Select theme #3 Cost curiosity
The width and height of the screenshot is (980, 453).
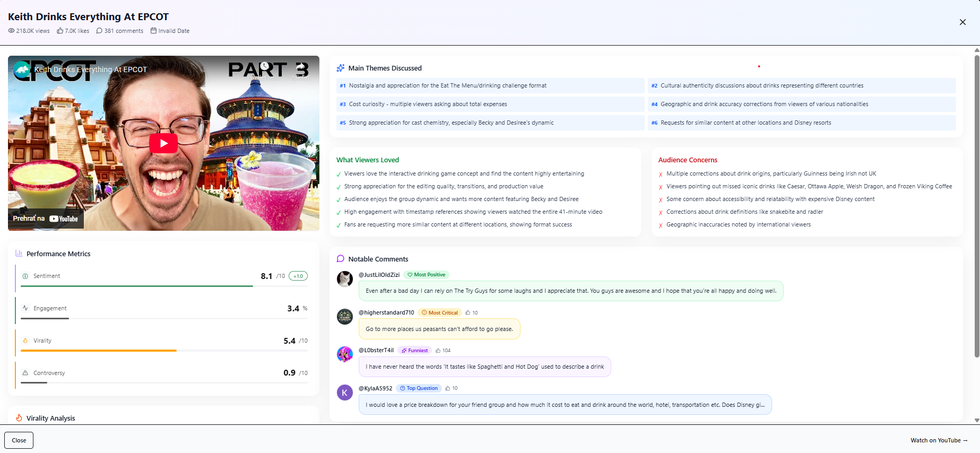(490, 104)
